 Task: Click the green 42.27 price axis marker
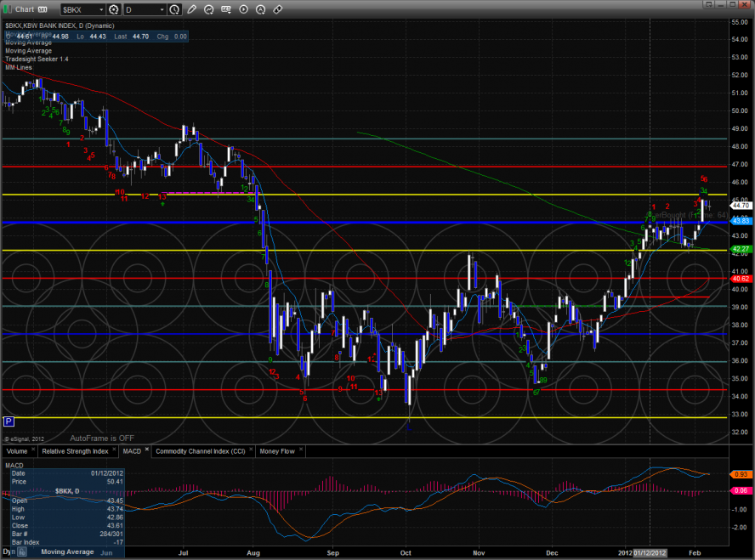[x=741, y=249]
